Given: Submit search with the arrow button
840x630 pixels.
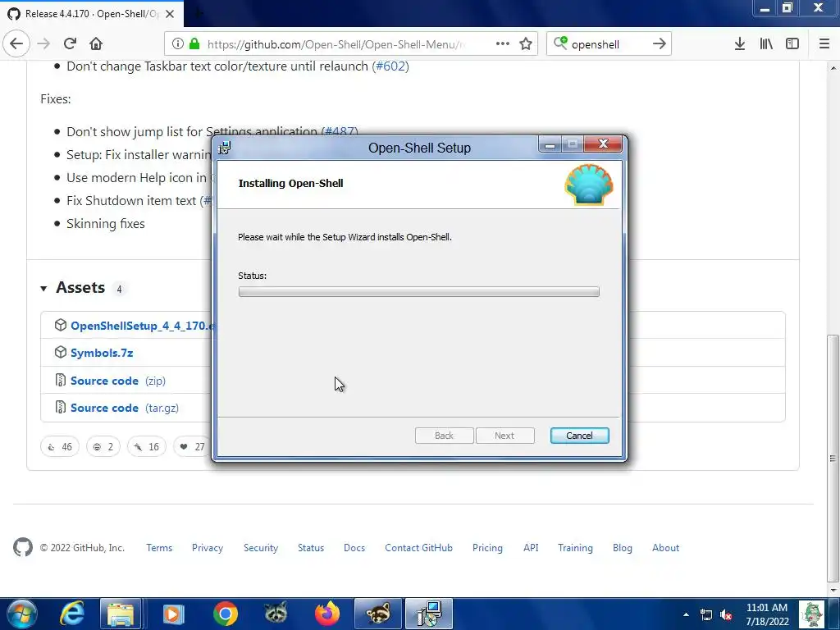Looking at the screenshot, I should 660,44.
